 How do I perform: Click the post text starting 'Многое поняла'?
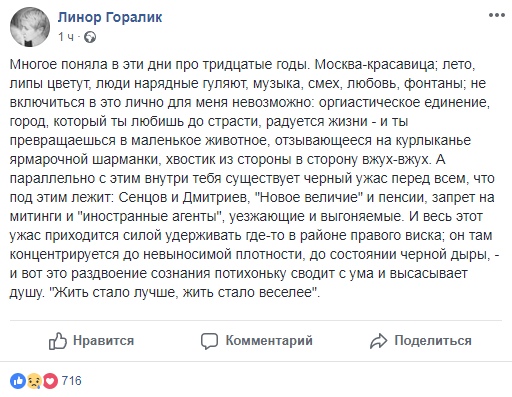pos(254,178)
